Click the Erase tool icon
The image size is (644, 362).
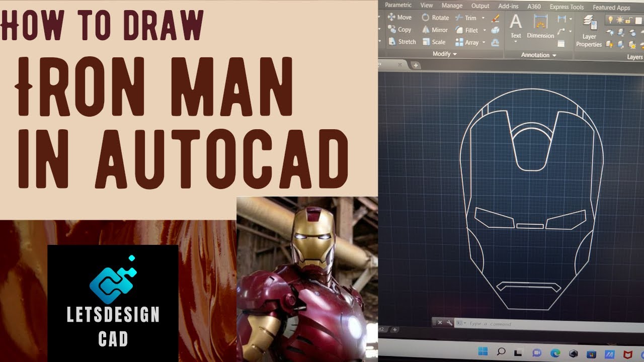[495, 18]
